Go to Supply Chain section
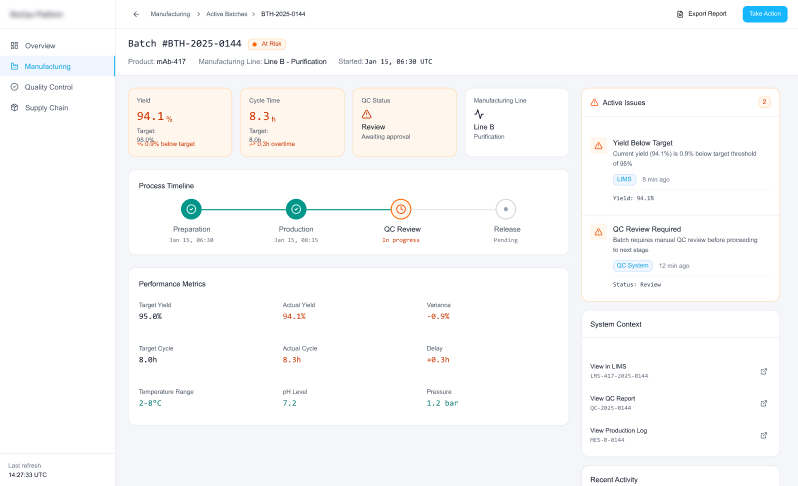The image size is (798, 486). [x=46, y=107]
